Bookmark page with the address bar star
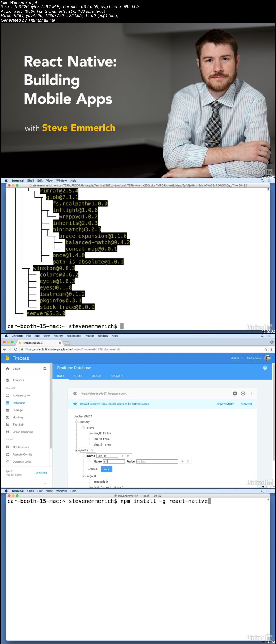The height and width of the screenshot is (644, 276). click(x=266, y=349)
